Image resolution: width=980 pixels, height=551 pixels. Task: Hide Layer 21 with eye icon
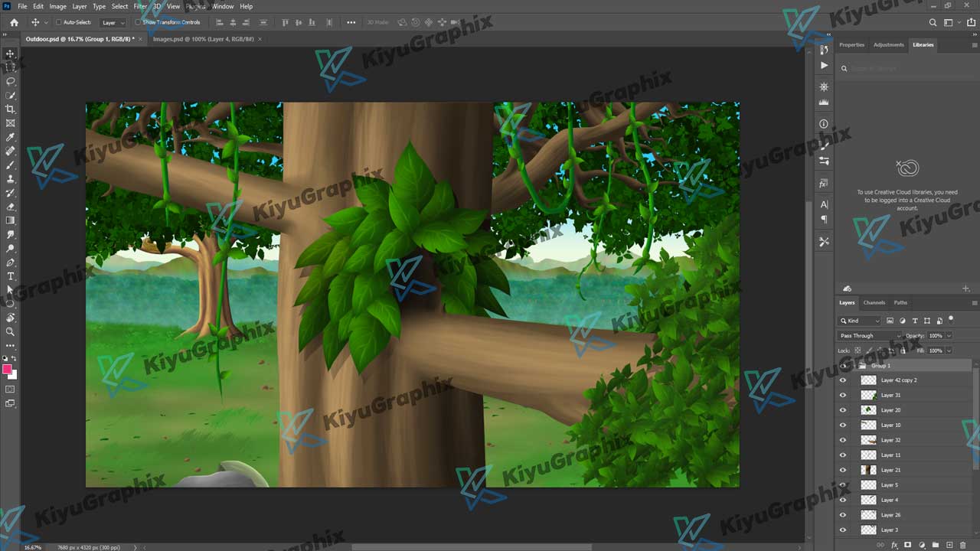pos(843,470)
